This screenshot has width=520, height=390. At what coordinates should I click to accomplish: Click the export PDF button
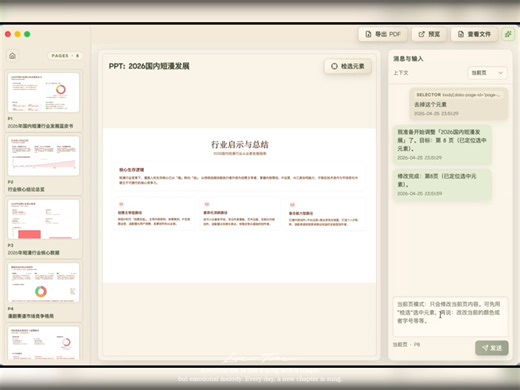[383, 34]
